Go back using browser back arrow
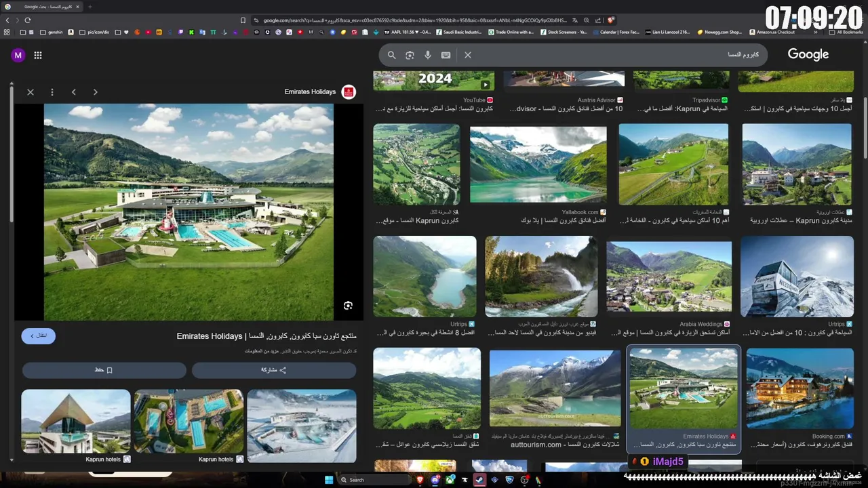868x488 pixels. (x=8, y=20)
